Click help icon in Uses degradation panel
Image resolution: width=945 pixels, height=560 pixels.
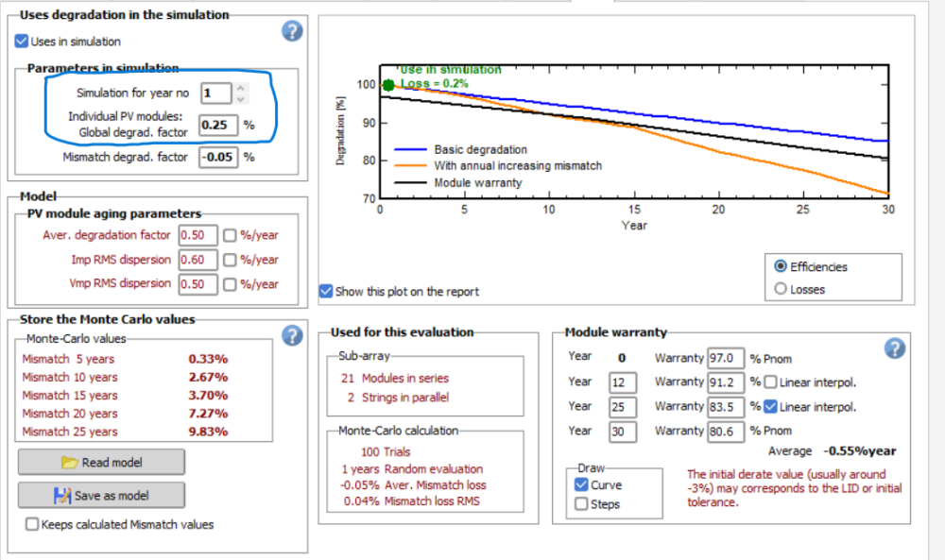(292, 31)
